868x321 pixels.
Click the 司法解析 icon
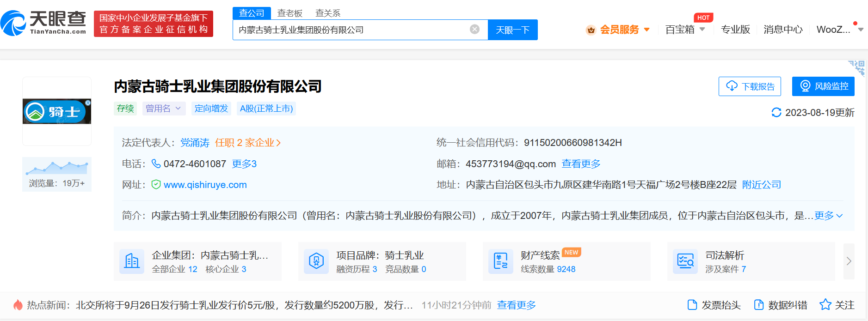685,261
